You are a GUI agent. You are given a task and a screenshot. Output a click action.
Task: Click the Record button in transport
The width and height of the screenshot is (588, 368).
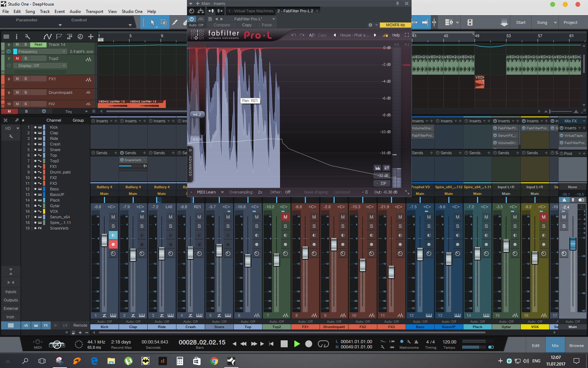tap(308, 344)
